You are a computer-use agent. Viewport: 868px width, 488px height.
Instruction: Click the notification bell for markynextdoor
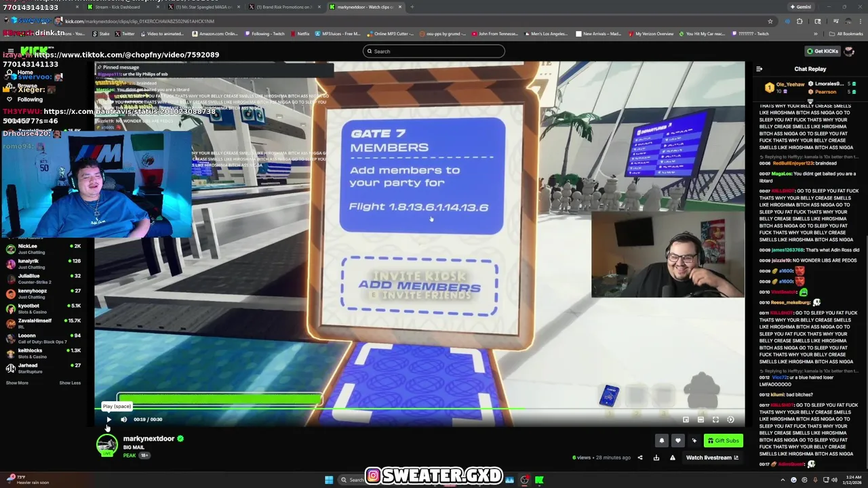point(662,441)
